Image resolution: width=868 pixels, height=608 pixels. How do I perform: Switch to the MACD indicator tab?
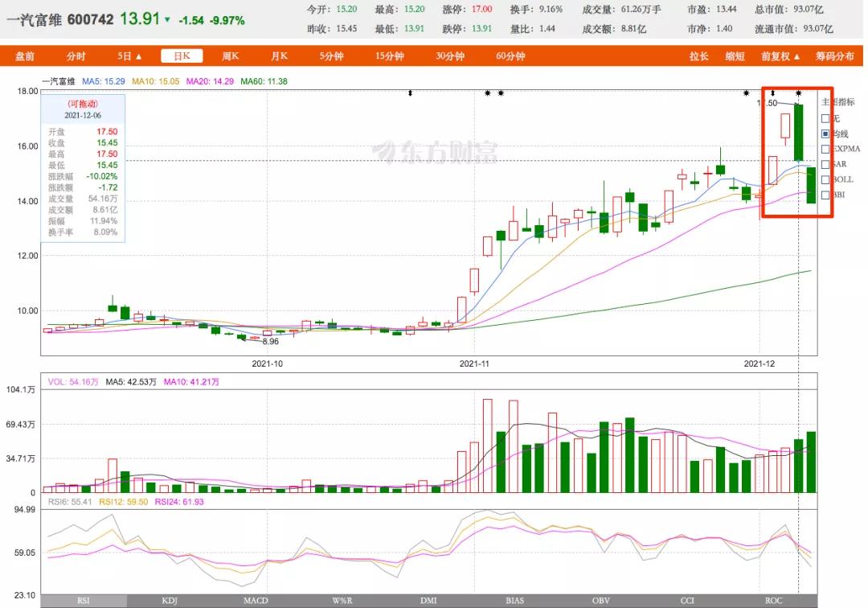coord(255,600)
